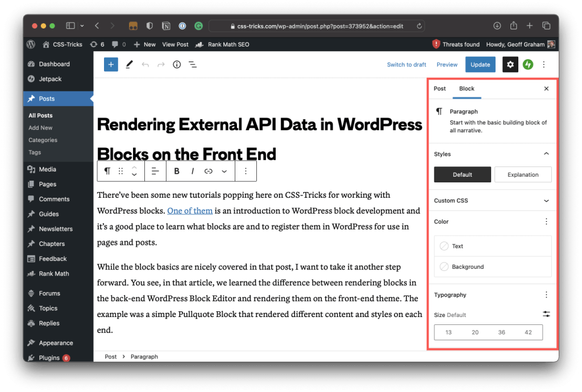
Task: Insert a link using the link icon
Action: [x=208, y=171]
